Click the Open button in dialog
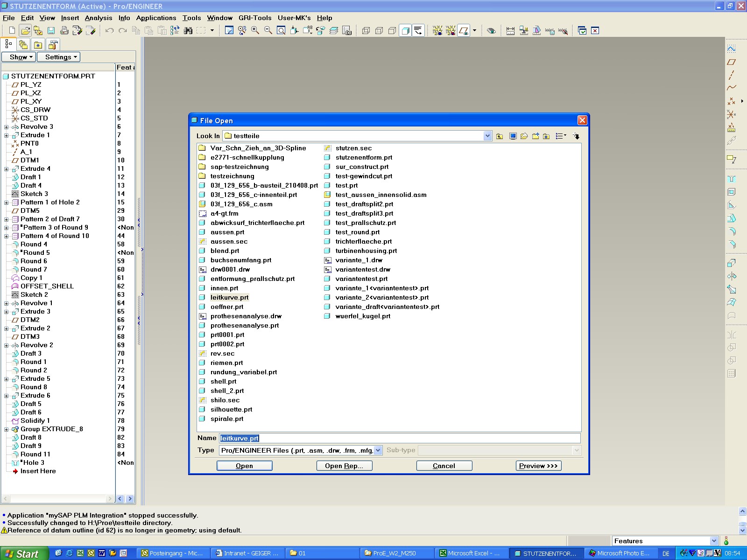This screenshot has height=560, width=747. coord(244,466)
